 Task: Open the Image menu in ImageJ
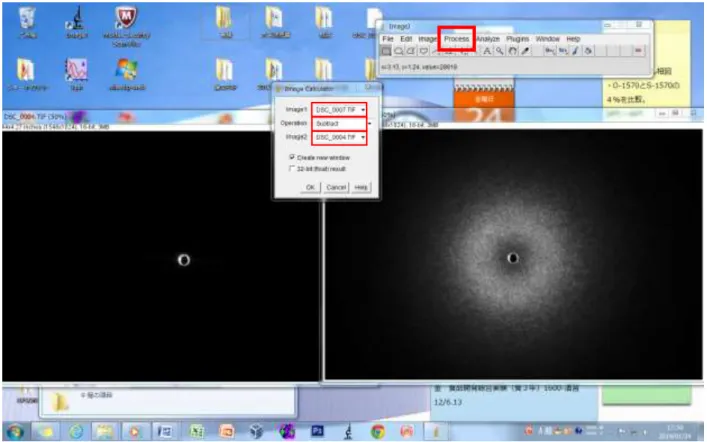coord(427,39)
